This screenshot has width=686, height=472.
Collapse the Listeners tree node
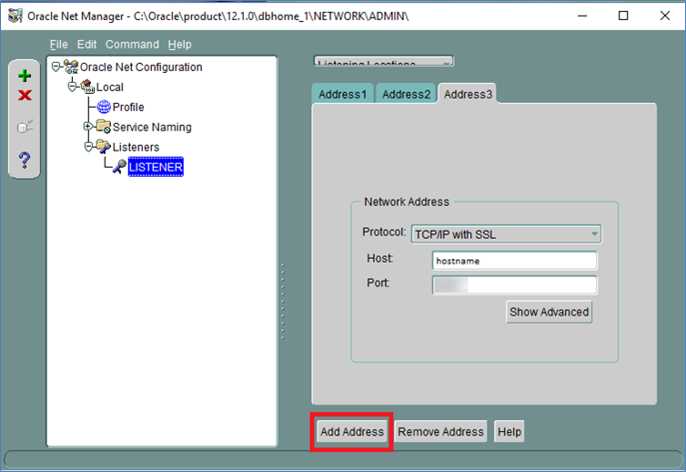[x=88, y=147]
